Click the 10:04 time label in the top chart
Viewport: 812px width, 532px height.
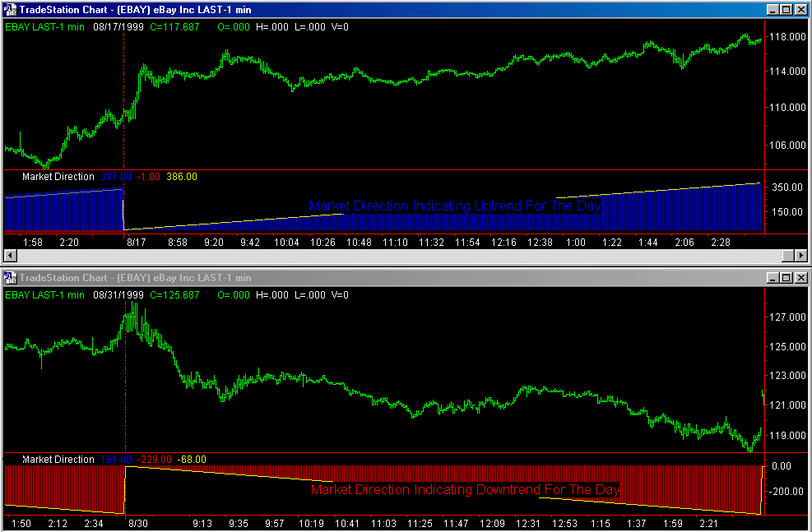(286, 243)
